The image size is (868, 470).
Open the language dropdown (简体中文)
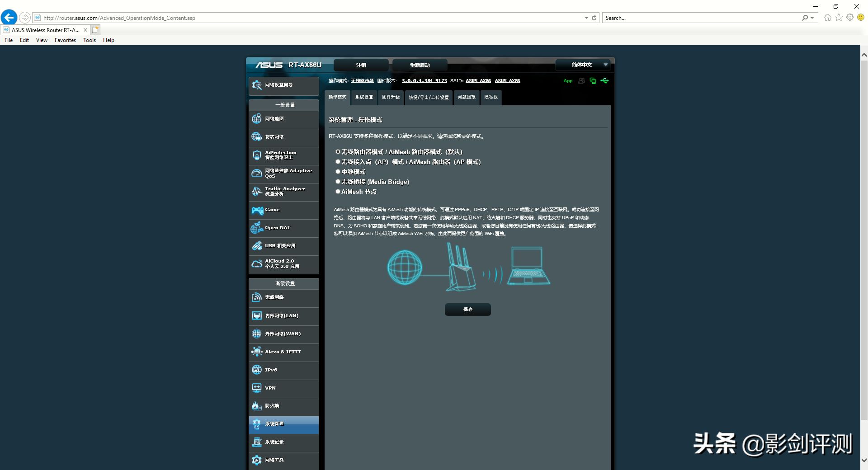(x=583, y=65)
